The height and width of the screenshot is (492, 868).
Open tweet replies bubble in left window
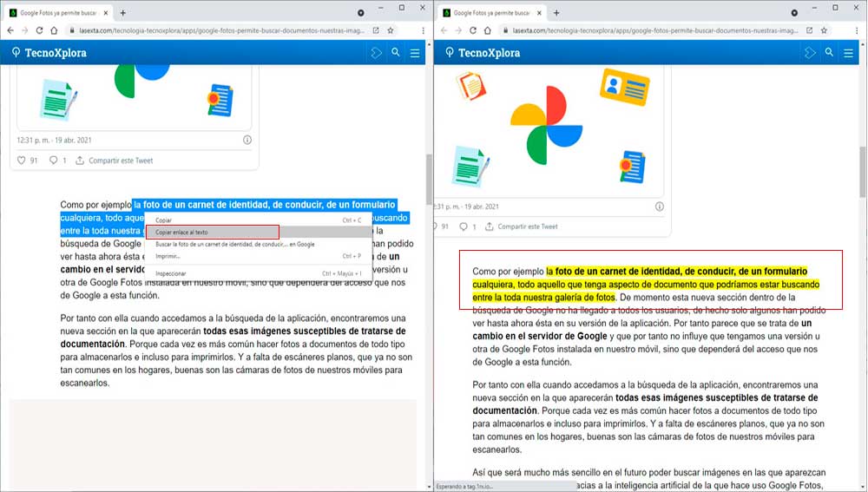(x=53, y=161)
